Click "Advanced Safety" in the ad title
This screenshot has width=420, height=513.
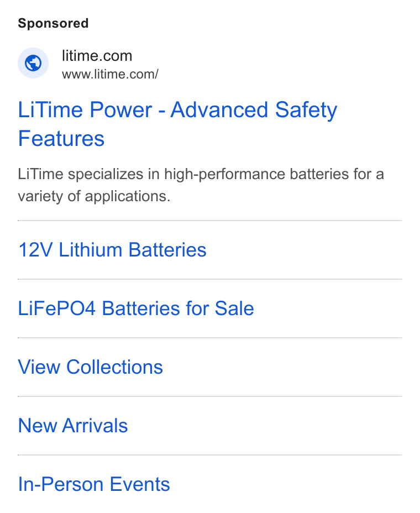pyautogui.click(x=254, y=110)
